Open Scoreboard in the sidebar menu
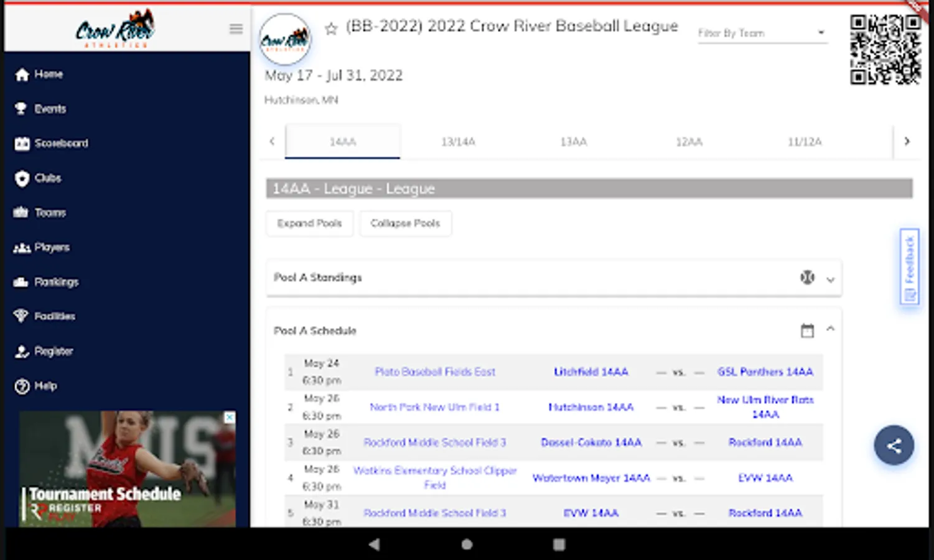This screenshot has width=934, height=560. (x=62, y=144)
